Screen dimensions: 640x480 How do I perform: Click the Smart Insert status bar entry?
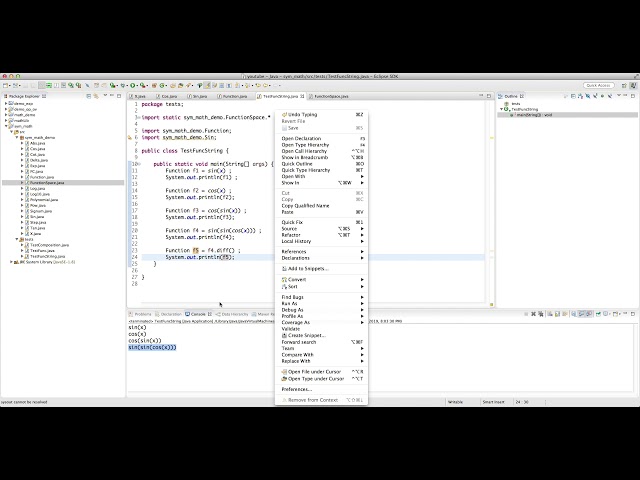pyautogui.click(x=493, y=402)
